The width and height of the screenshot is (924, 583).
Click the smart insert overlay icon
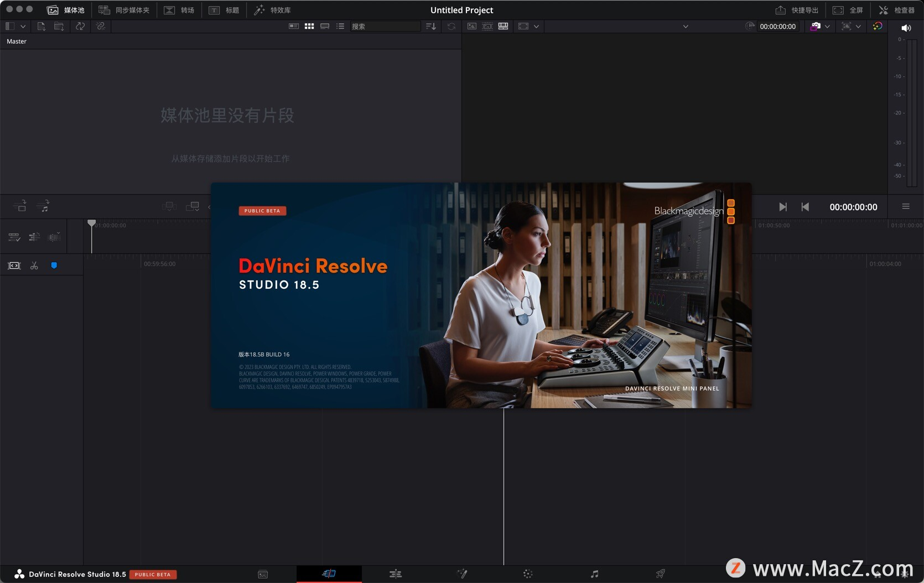click(x=169, y=206)
